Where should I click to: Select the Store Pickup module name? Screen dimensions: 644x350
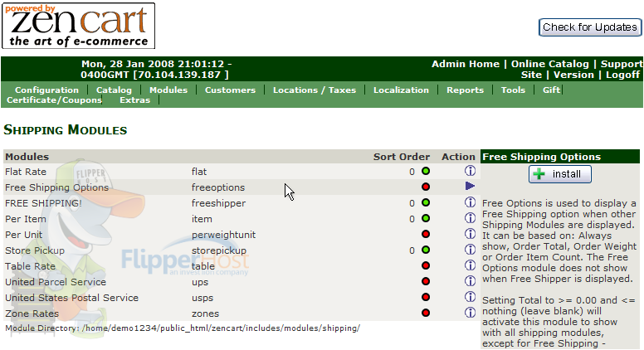point(35,250)
